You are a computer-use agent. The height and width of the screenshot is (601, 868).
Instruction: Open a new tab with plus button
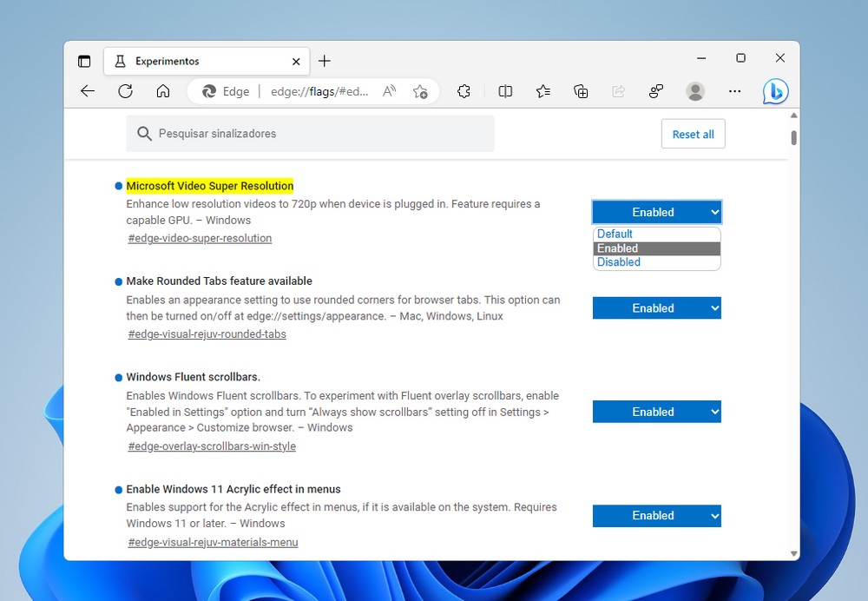pos(325,61)
